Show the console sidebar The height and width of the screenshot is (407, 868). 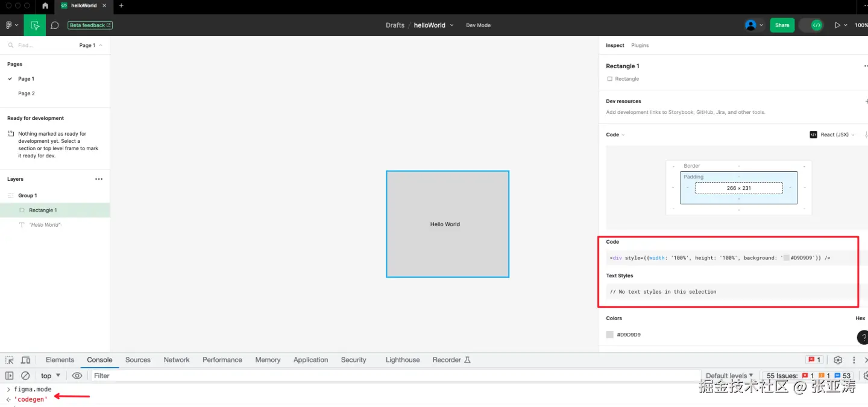pos(10,376)
